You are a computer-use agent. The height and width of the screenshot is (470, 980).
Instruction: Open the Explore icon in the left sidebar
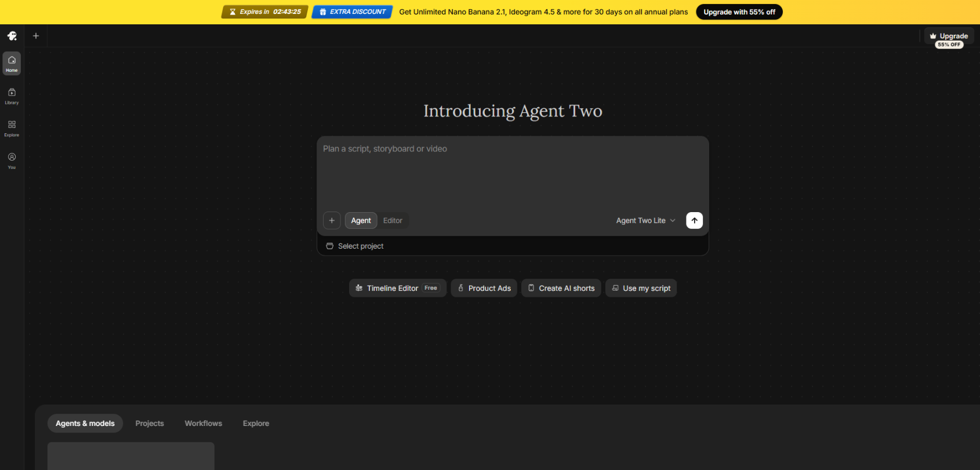pos(12,128)
